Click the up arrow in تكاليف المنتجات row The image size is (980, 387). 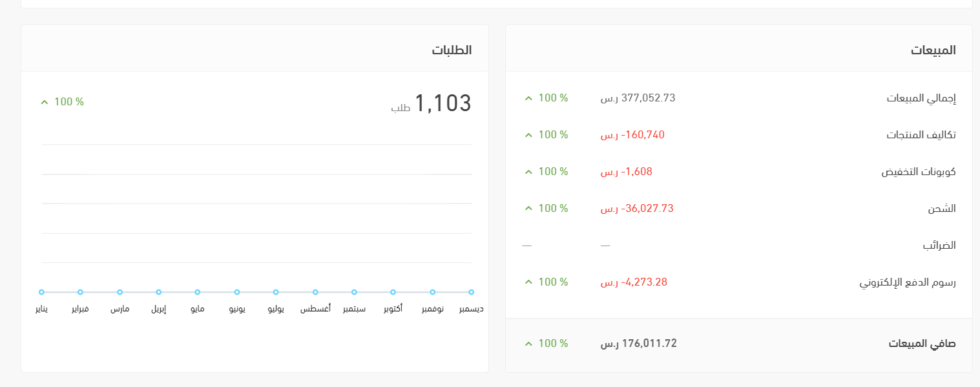click(x=528, y=135)
